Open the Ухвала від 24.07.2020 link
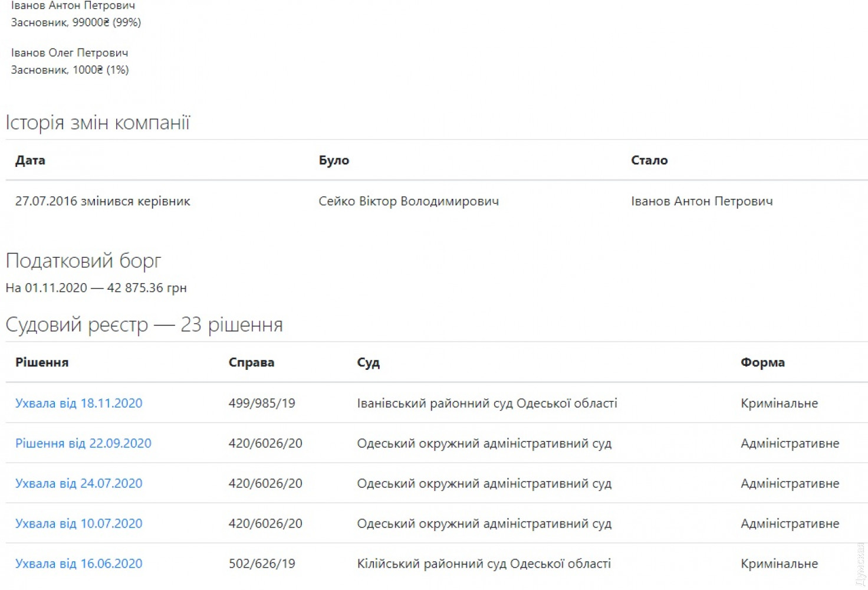Image resolution: width=868 pixels, height=590 pixels. 78,483
